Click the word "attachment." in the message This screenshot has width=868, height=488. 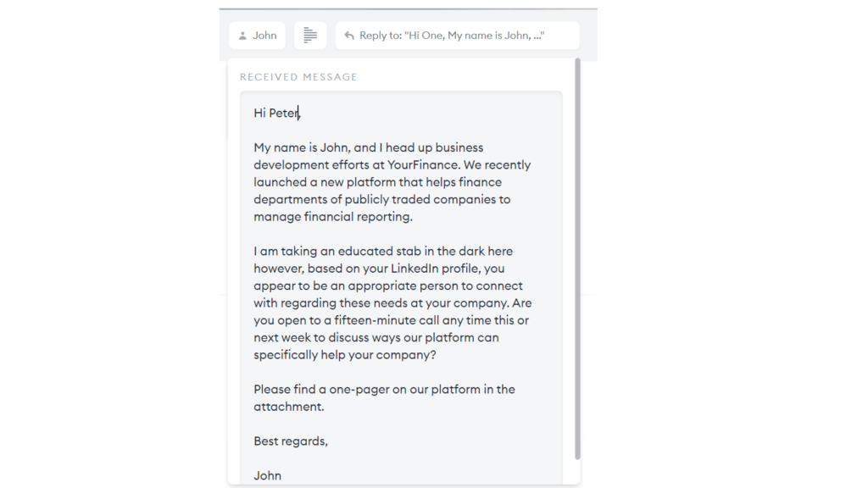click(x=288, y=407)
